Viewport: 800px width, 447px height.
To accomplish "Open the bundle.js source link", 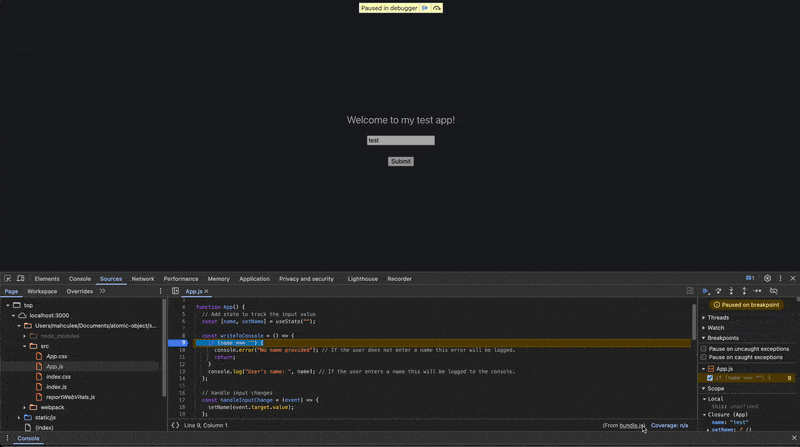I will pyautogui.click(x=632, y=425).
